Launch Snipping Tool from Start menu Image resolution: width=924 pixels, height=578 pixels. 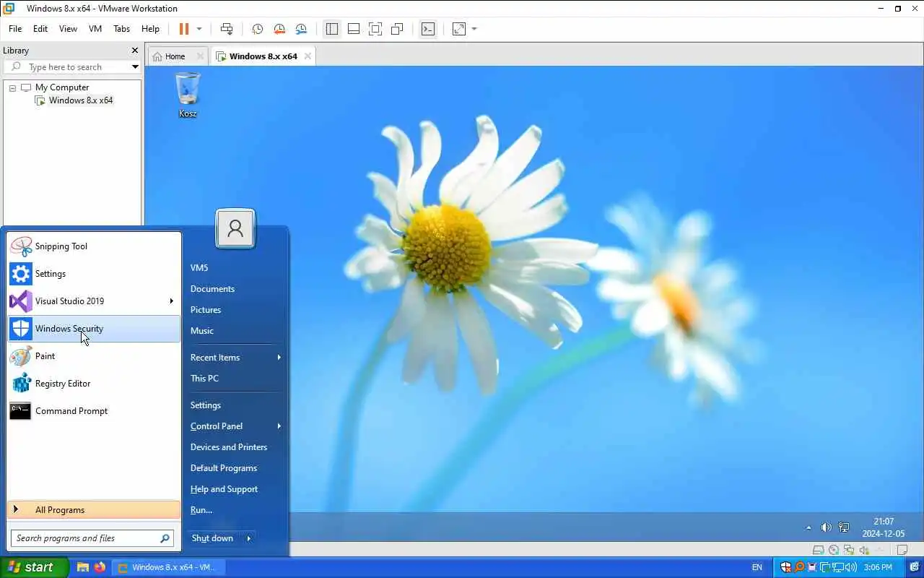[94, 246]
